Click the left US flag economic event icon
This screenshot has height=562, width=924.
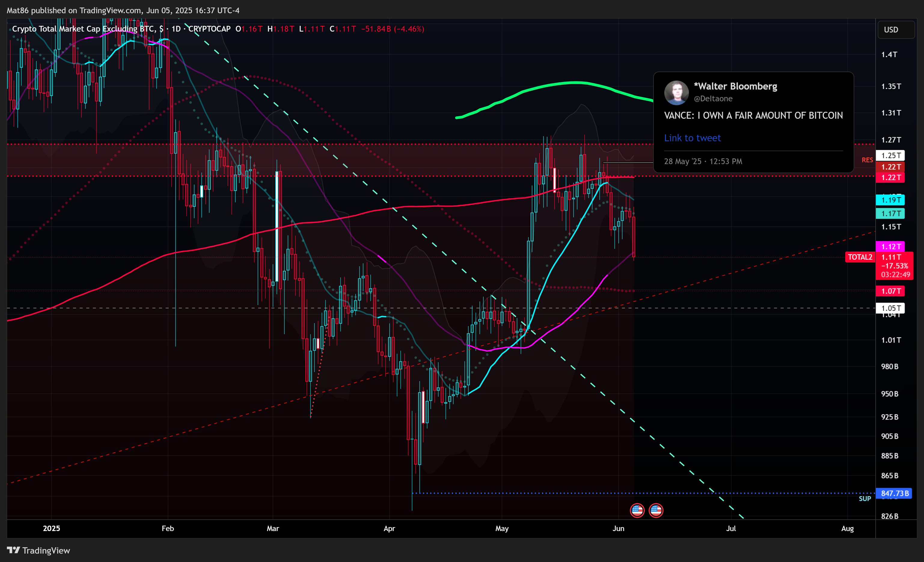point(637,510)
